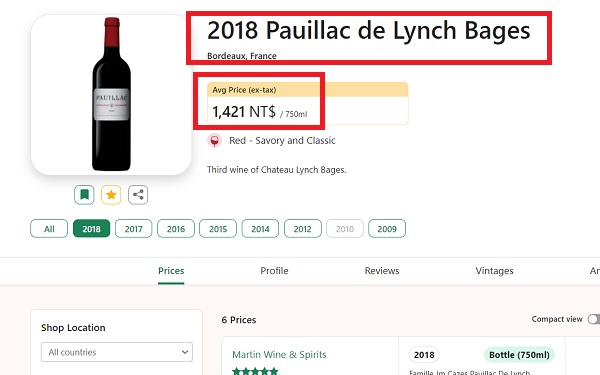This screenshot has width=600, height=375.
Task: Switch to the Prices tab
Action: point(171,271)
